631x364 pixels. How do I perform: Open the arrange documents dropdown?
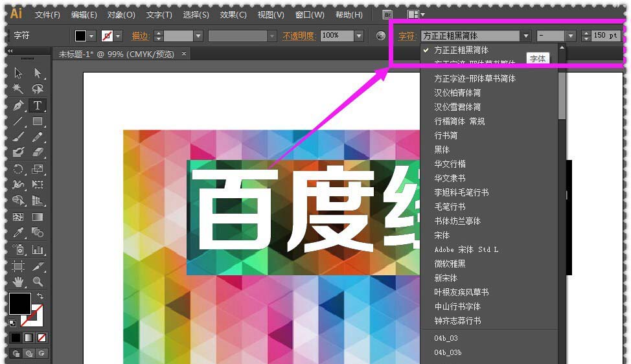click(416, 14)
